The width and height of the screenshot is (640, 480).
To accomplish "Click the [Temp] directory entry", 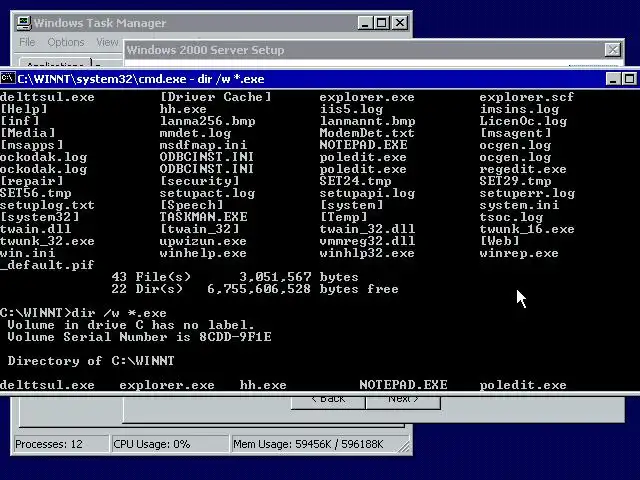I will [x=343, y=217].
